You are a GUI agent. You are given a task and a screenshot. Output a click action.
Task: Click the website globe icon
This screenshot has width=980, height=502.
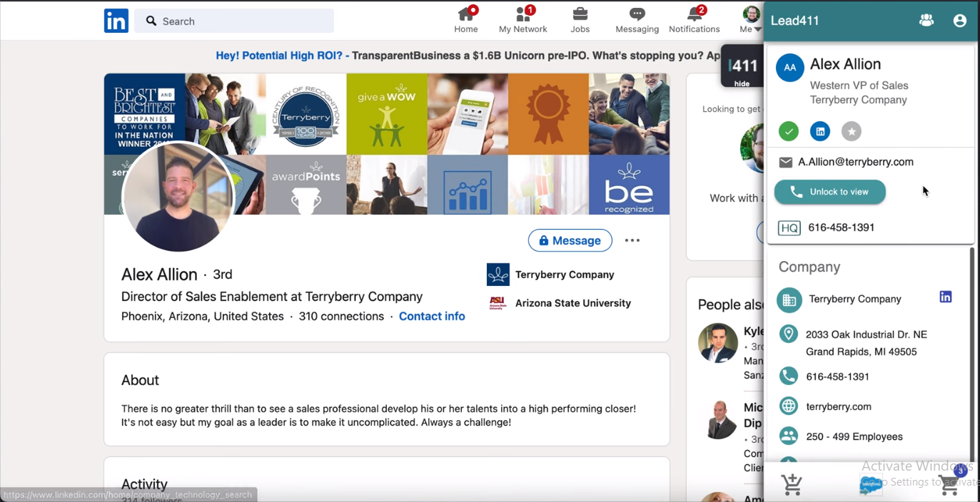[789, 406]
